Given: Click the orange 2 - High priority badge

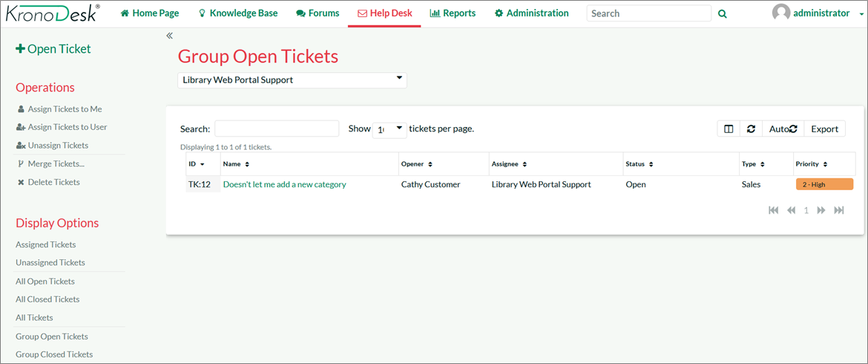Looking at the screenshot, I should point(823,184).
